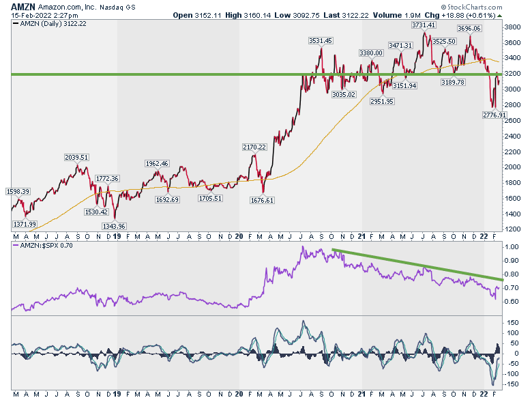532x400 pixels.
Task: Click the Volume 1.9M value
Action: 397,15
